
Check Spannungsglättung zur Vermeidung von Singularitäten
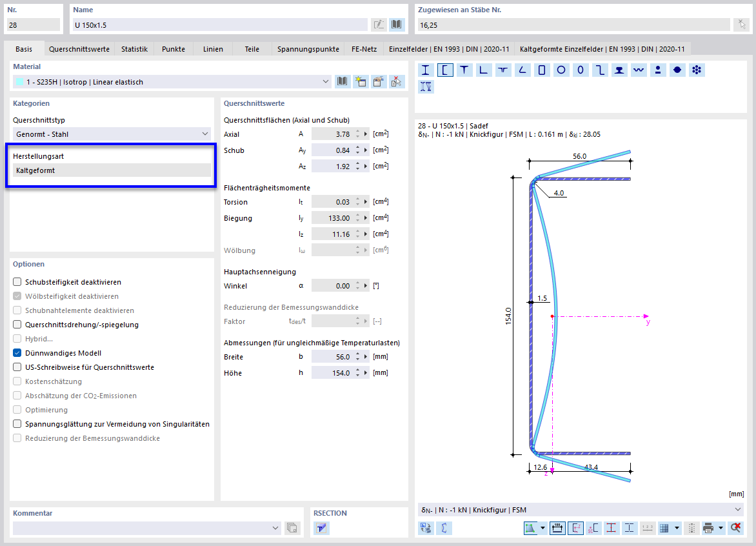17,424
